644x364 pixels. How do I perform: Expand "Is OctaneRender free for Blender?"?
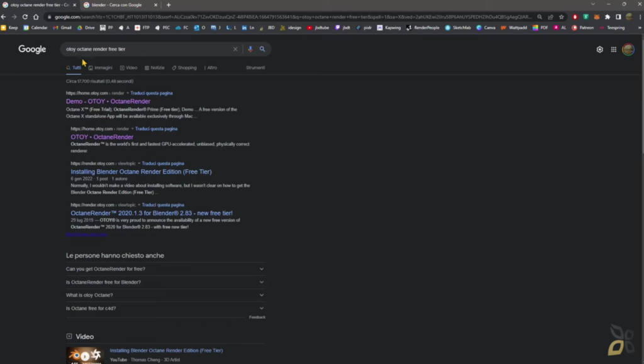(x=165, y=282)
